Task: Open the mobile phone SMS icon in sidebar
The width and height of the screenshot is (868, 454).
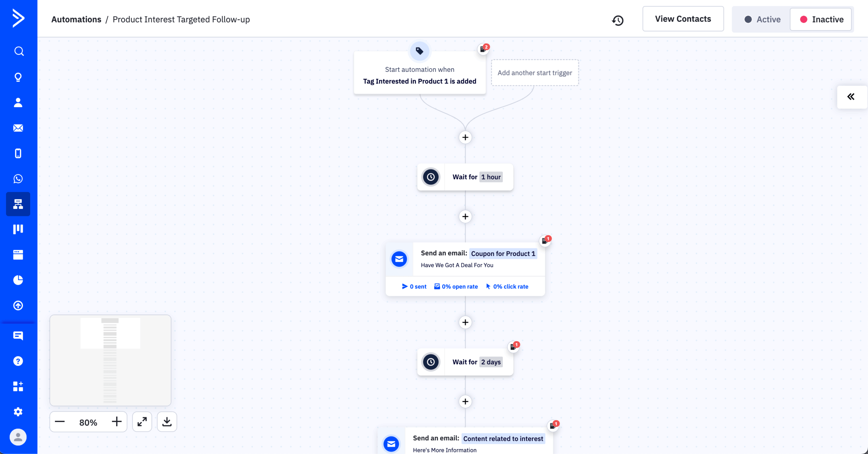Action: coord(18,153)
